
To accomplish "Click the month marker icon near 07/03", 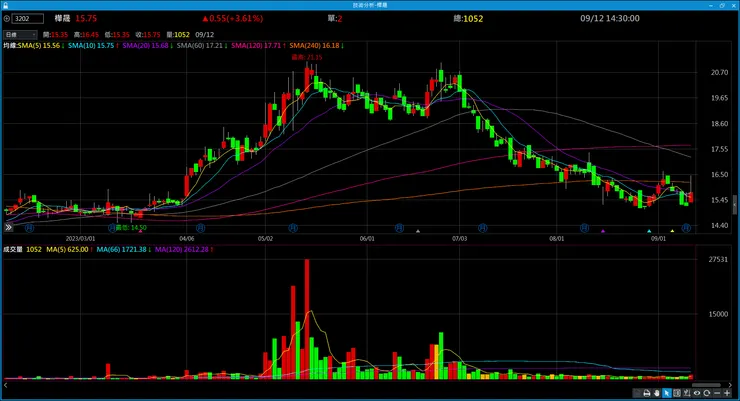I will click(x=482, y=228).
